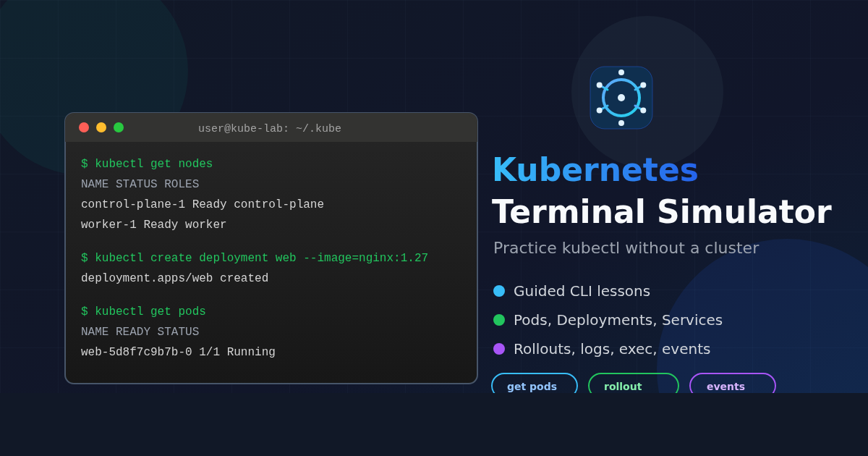Click terminal title 'user@kube-lab: ~/.kube'
Viewport: 868px width, 456px height.
(270, 129)
